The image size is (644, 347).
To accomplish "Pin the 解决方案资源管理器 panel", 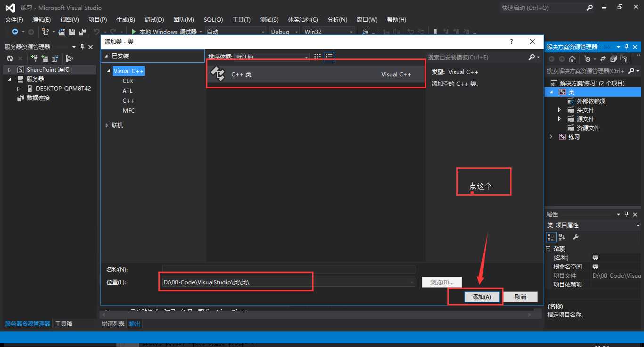I will coord(627,47).
